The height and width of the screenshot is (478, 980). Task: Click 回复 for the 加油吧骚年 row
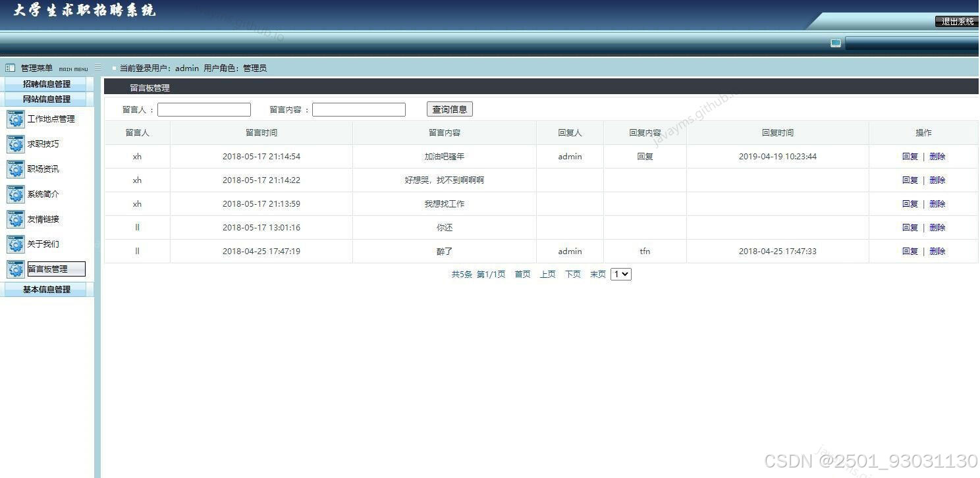click(x=910, y=157)
